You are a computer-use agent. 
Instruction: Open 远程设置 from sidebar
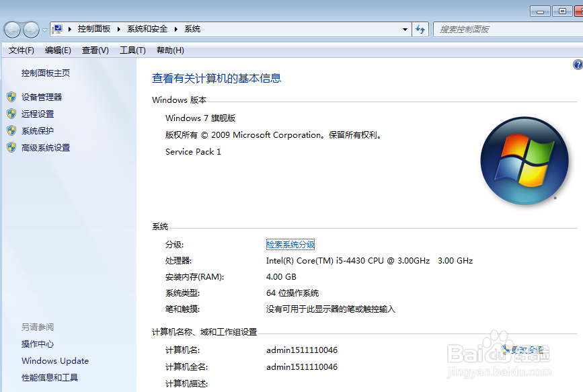(38, 114)
